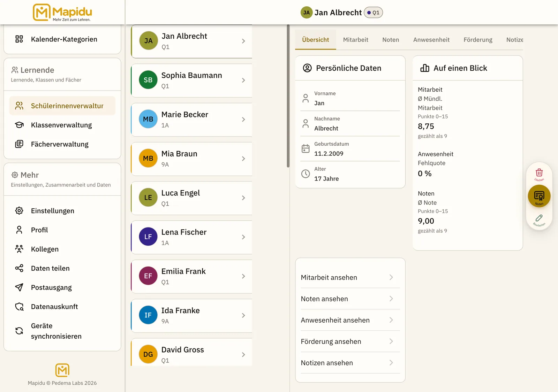Select Emilia Frank in student list
Image resolution: width=558 pixels, height=392 pixels.
191,276
